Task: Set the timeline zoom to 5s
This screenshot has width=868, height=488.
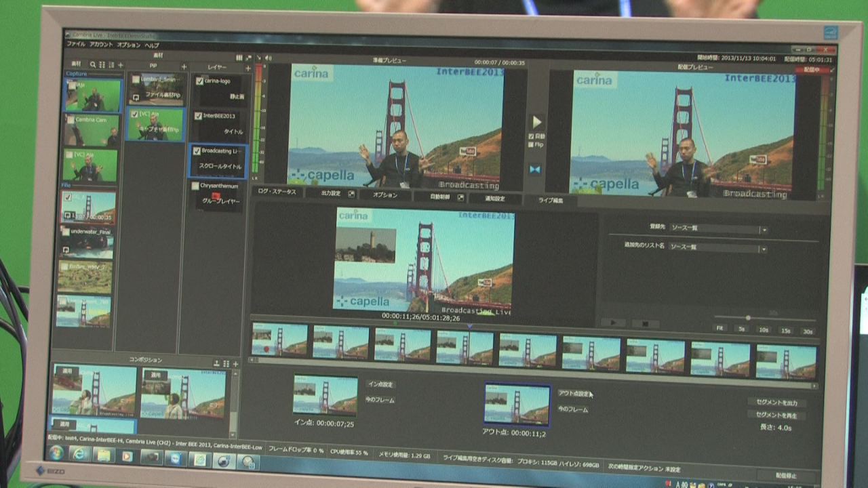Action: point(741,330)
